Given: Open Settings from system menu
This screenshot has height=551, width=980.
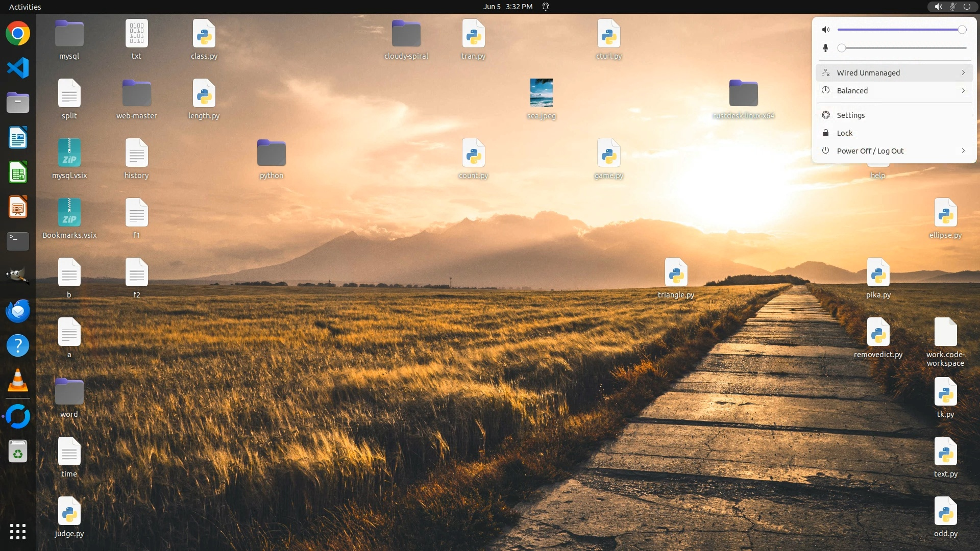Looking at the screenshot, I should [850, 115].
